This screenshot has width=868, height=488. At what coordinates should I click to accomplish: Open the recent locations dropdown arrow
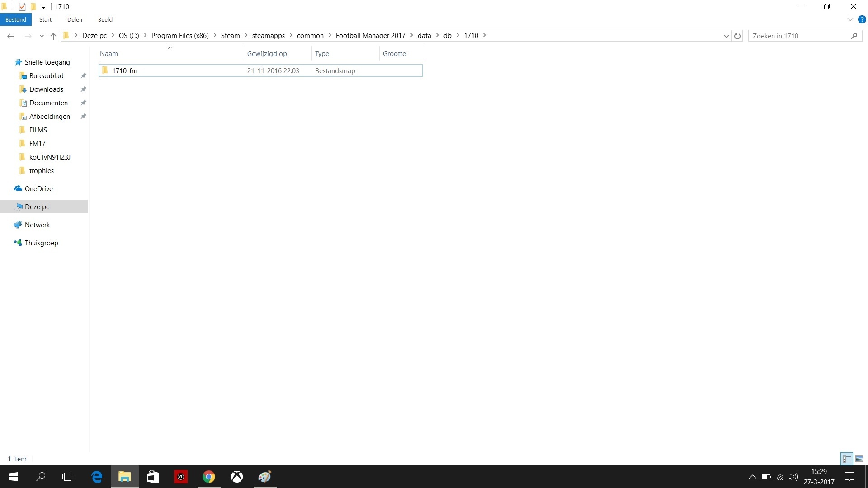42,36
